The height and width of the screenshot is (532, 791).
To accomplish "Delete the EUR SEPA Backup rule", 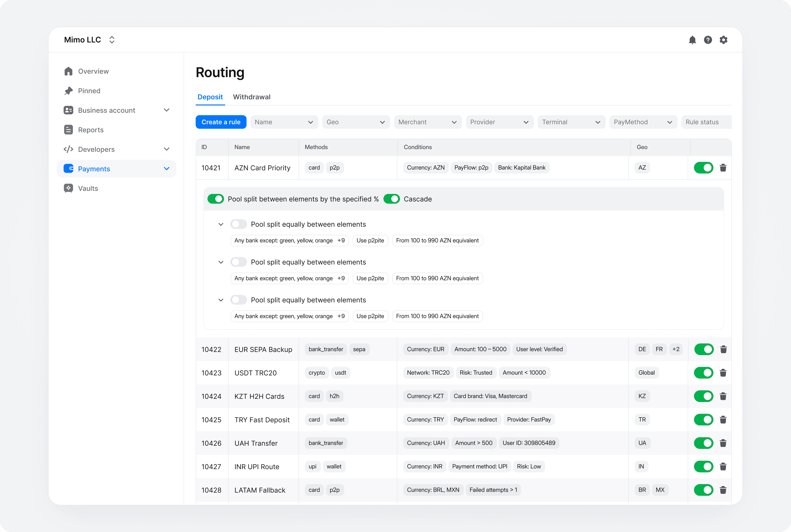I will [723, 349].
